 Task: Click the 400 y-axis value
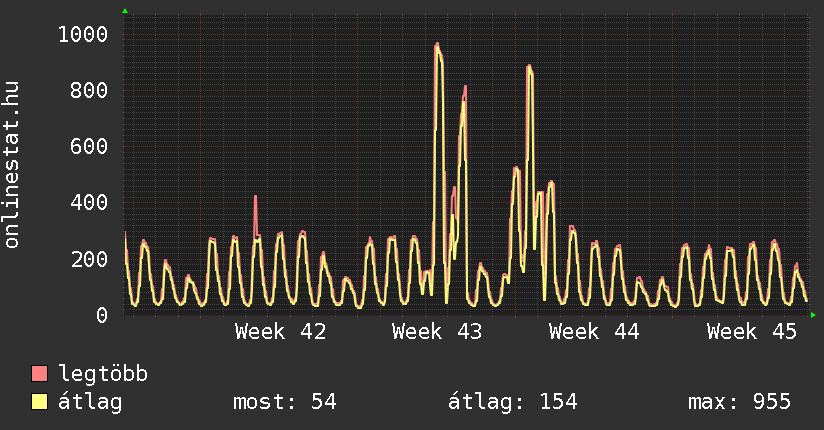tap(88, 202)
